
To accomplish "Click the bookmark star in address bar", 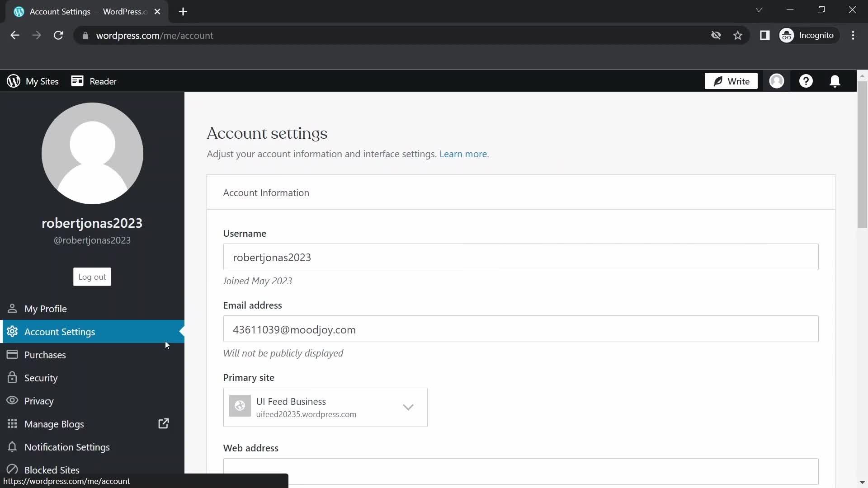I will (x=738, y=35).
